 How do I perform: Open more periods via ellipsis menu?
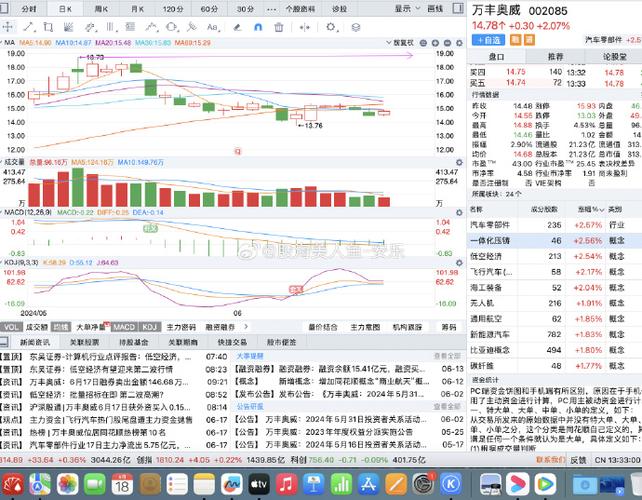[x=271, y=9]
